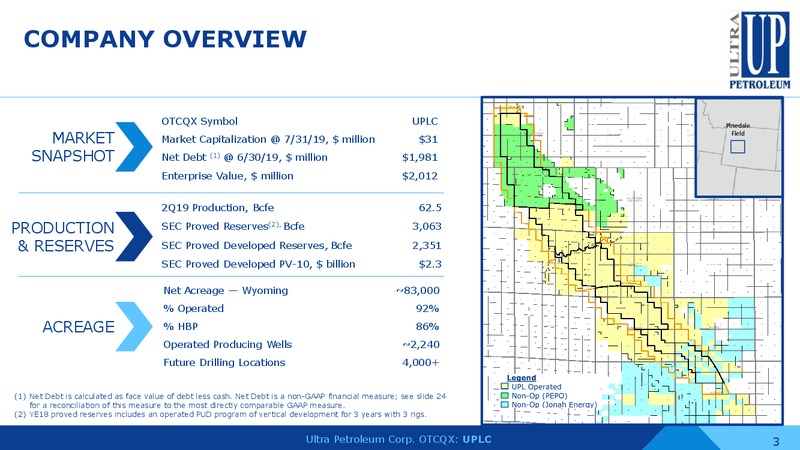This screenshot has height=450, width=800.
Task: Click the Acreage light blue chevron arrow
Action: [x=134, y=327]
